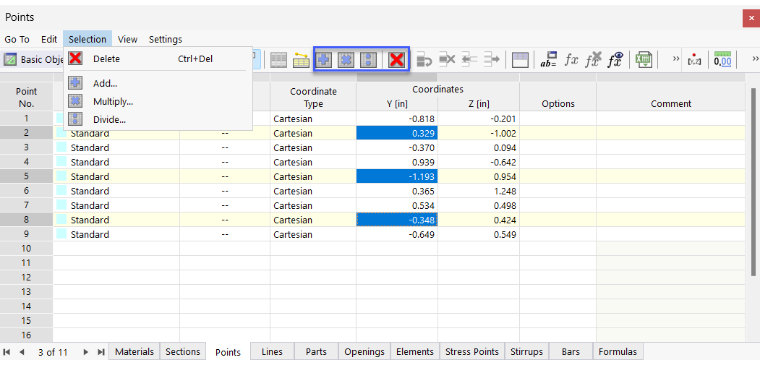Choose Add... in the Selection menu
The image size is (760, 365).
[158, 83]
